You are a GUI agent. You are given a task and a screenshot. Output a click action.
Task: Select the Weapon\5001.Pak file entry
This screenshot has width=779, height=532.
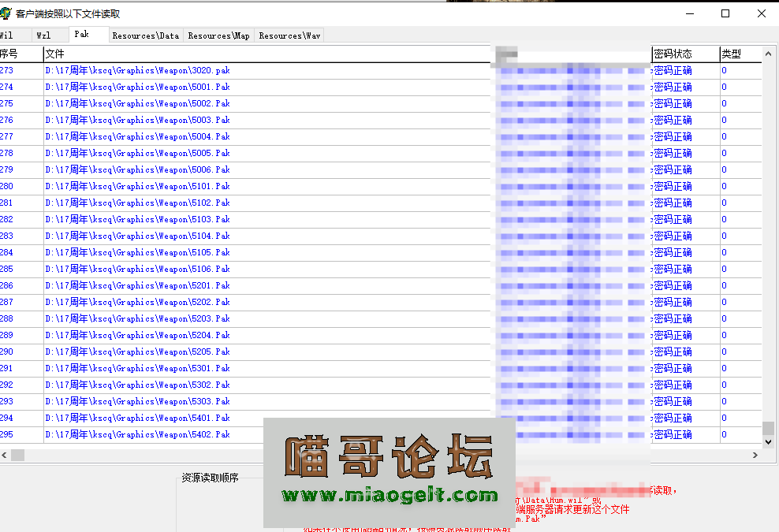136,87
